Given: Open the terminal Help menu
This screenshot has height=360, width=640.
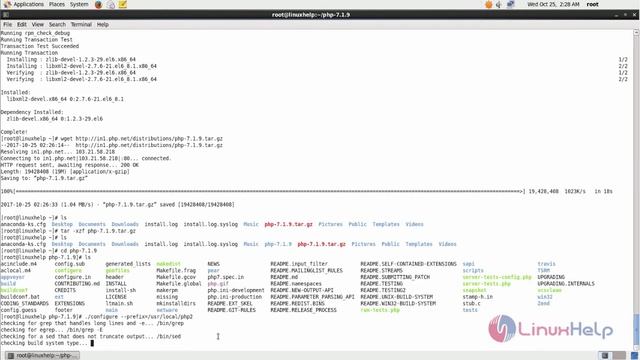Looking at the screenshot, I should [x=102, y=24].
